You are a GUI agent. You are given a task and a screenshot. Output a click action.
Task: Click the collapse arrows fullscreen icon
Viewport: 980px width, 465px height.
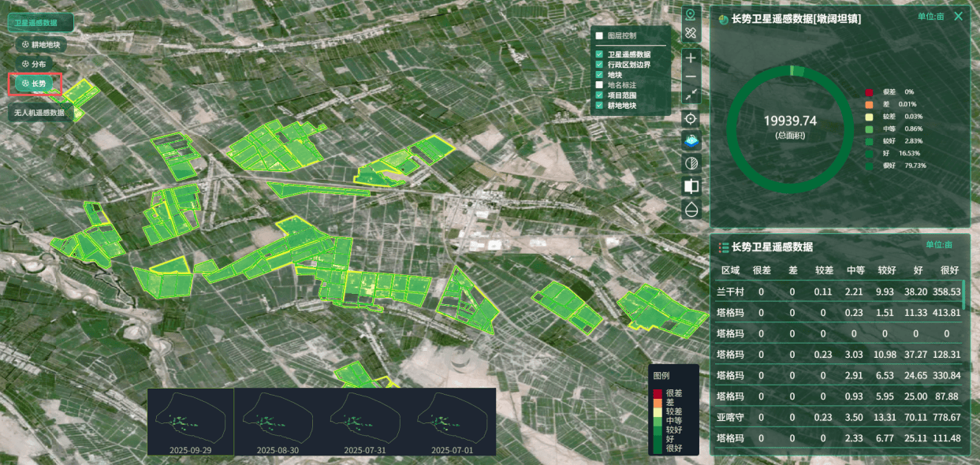[691, 95]
